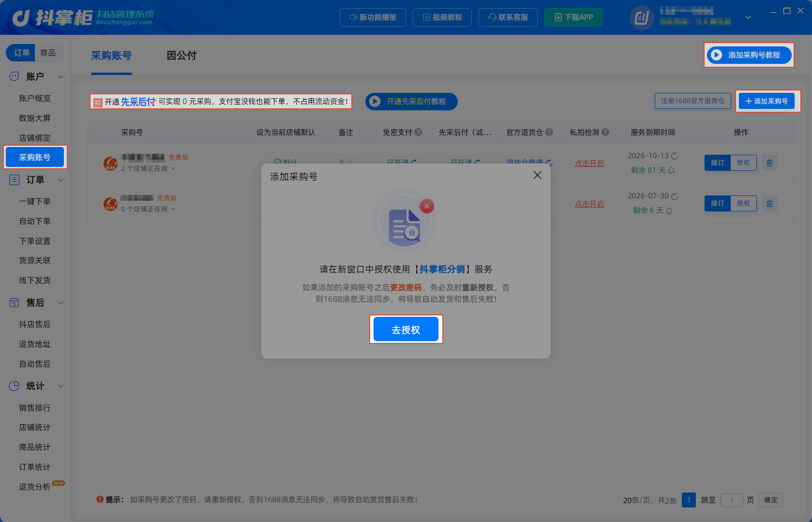
Task: Delete the account expiring 2026-07-30
Action: pos(769,203)
